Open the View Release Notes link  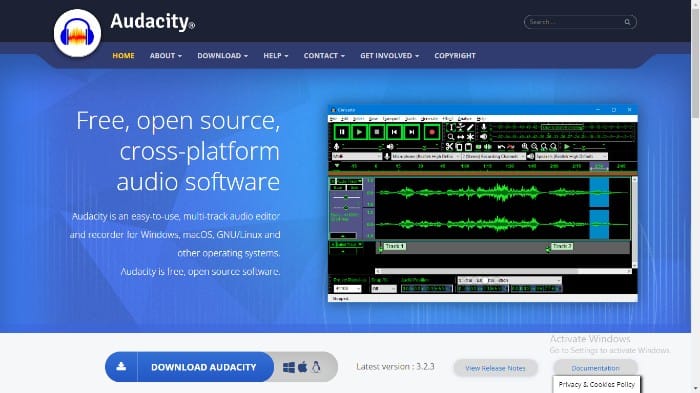[x=496, y=368]
